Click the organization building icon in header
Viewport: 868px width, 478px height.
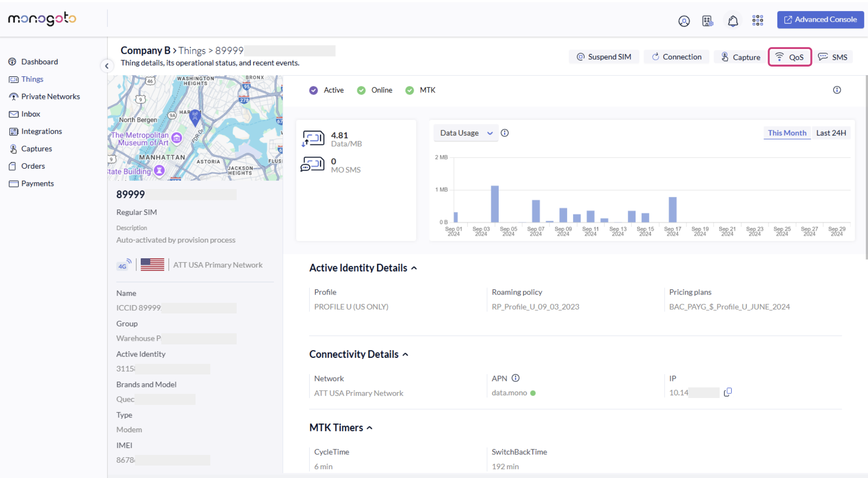(708, 21)
